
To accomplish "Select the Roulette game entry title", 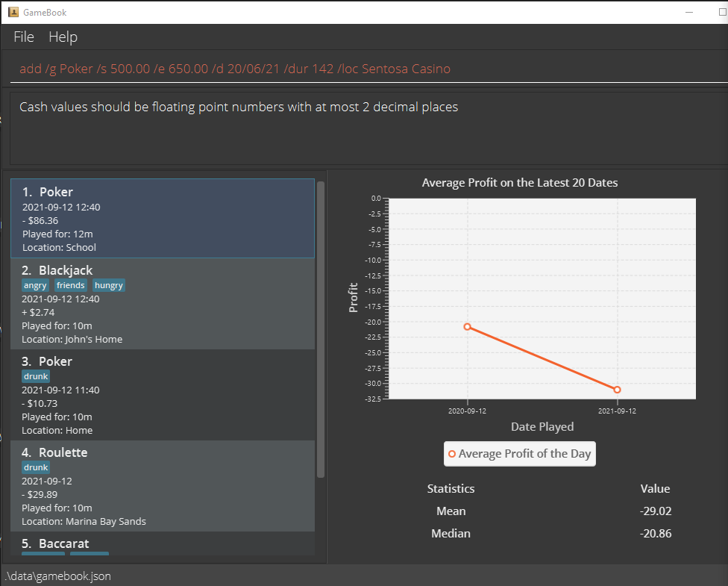I will (x=63, y=452).
